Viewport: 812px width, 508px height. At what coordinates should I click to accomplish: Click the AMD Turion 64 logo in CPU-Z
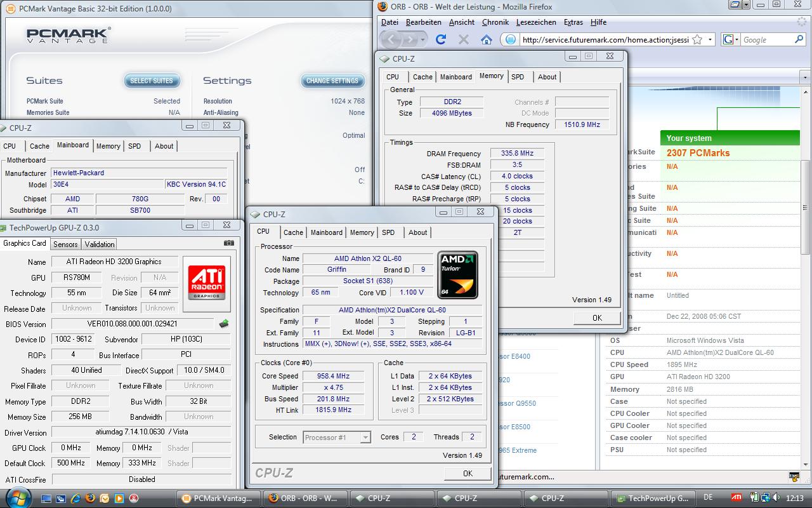457,275
